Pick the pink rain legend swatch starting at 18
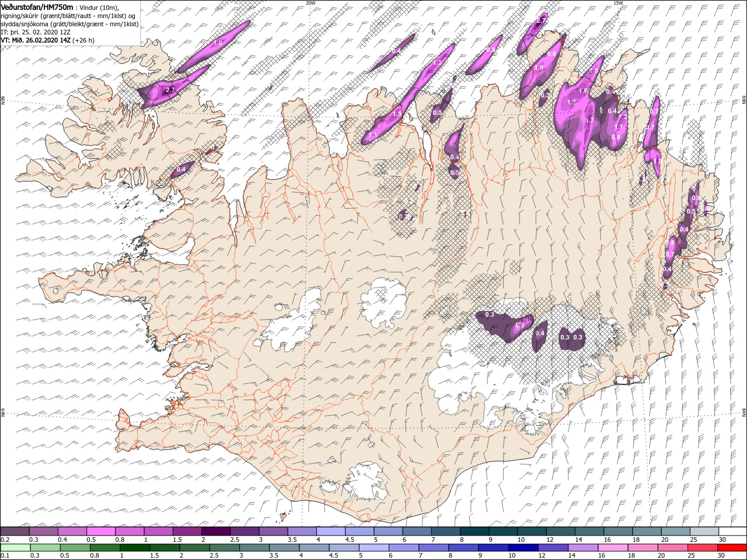This screenshot has height=560, width=747. [x=643, y=548]
